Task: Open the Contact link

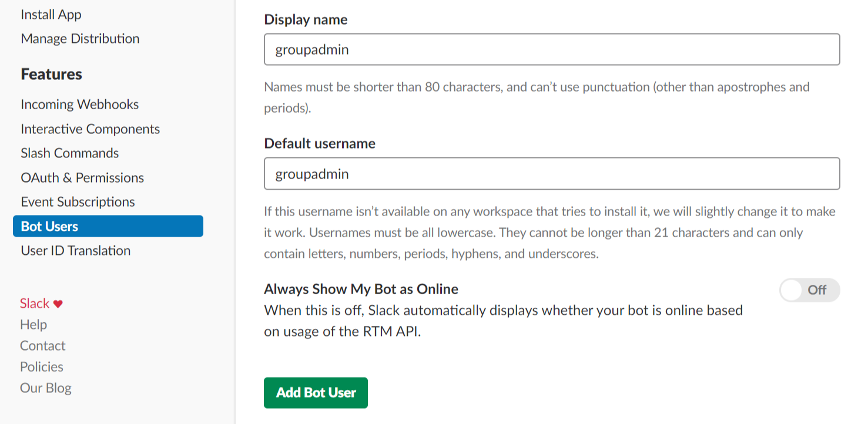Action: [x=43, y=346]
